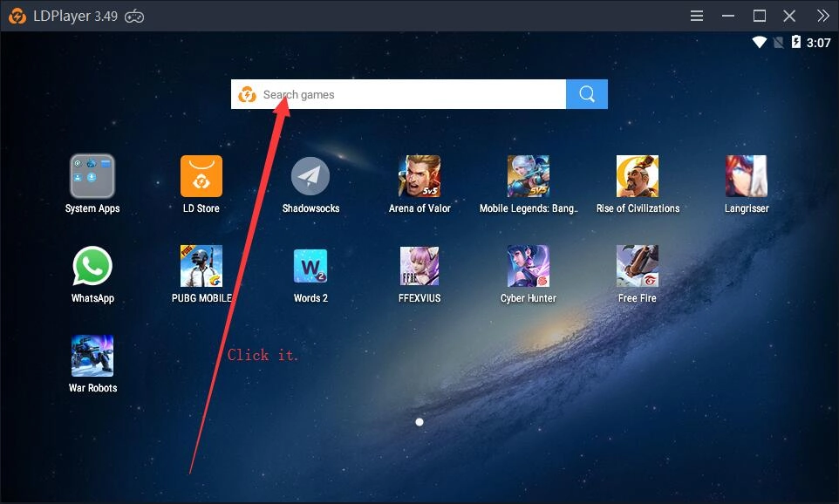Open the Shadowsocks app

(x=310, y=177)
